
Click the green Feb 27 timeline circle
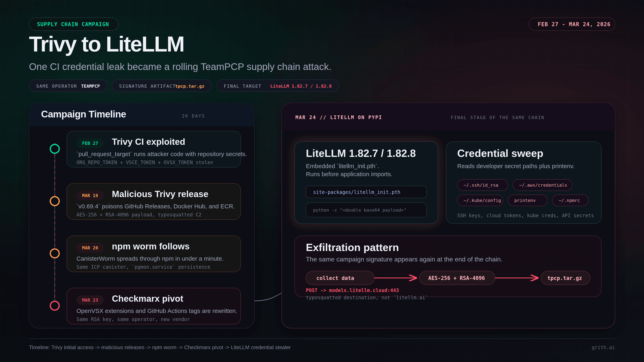pos(55,149)
